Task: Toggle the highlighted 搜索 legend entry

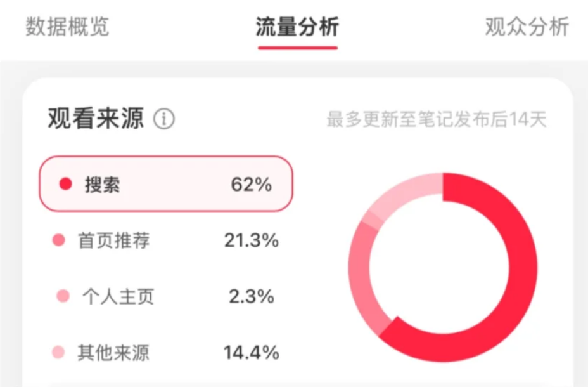Action: pos(166,184)
